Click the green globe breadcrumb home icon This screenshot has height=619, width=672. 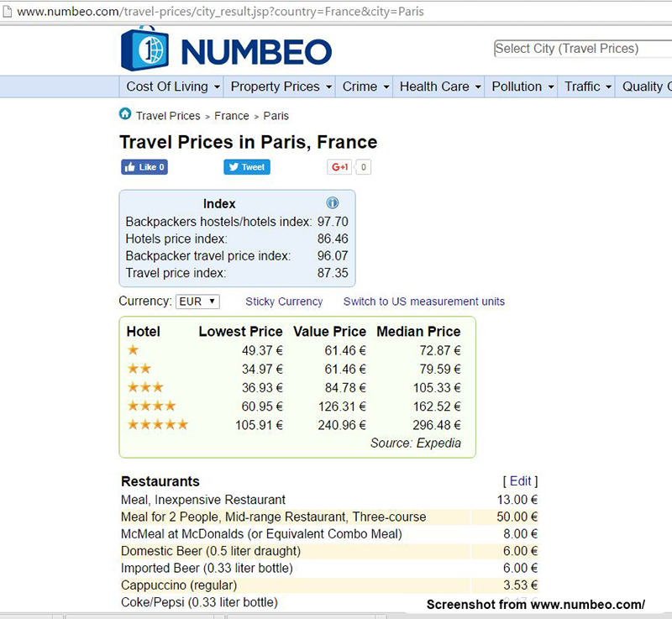pos(126,116)
